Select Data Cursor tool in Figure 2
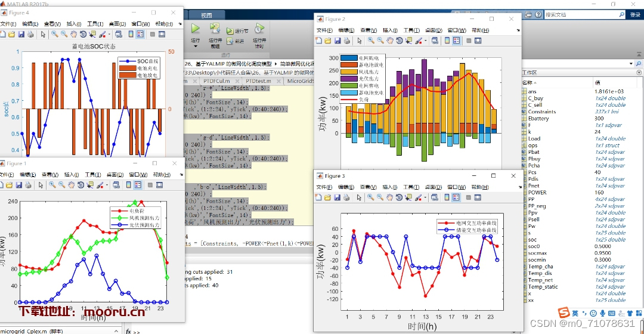This screenshot has width=644, height=334. pos(408,41)
